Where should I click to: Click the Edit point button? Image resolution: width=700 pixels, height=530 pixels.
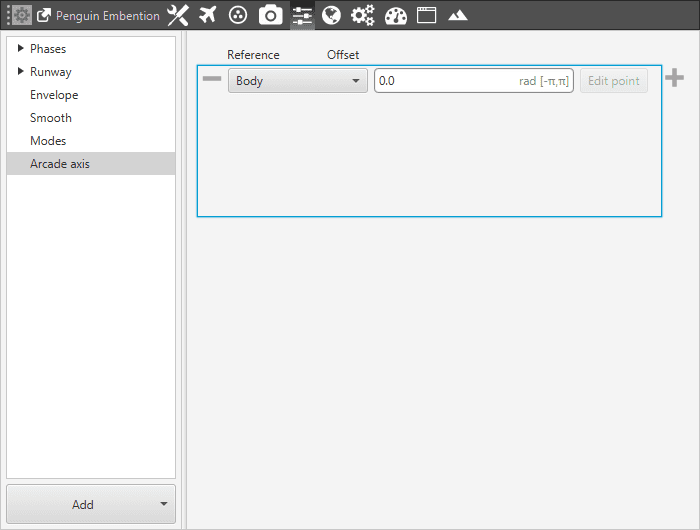click(614, 81)
